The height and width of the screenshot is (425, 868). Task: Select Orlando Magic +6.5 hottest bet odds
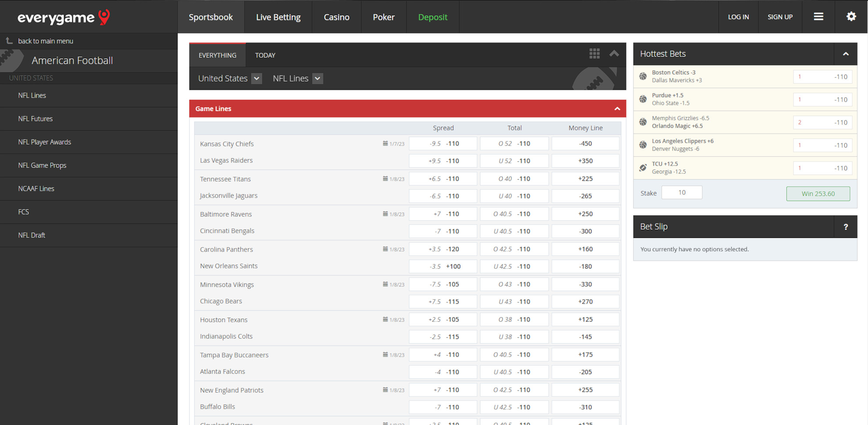pos(822,122)
